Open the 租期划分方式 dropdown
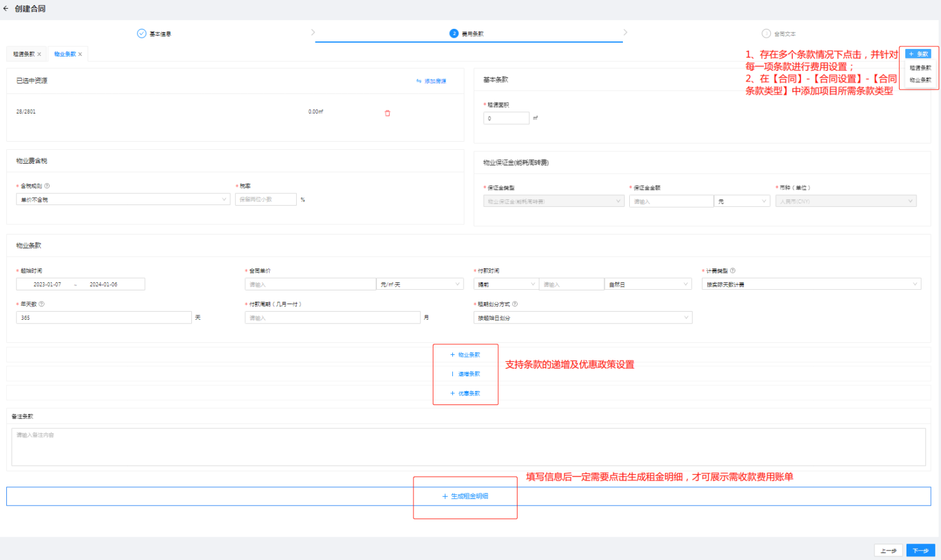The height and width of the screenshot is (560, 941). point(583,318)
